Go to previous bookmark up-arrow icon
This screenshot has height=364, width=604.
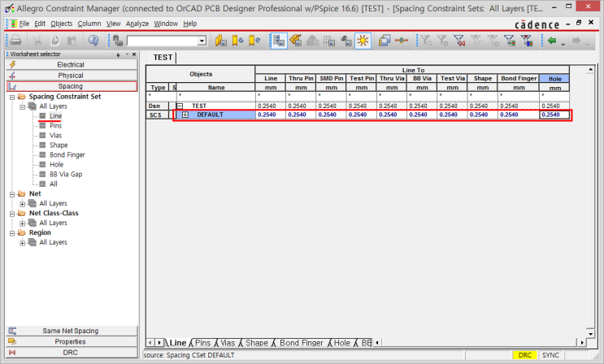pyautogui.click(x=254, y=41)
